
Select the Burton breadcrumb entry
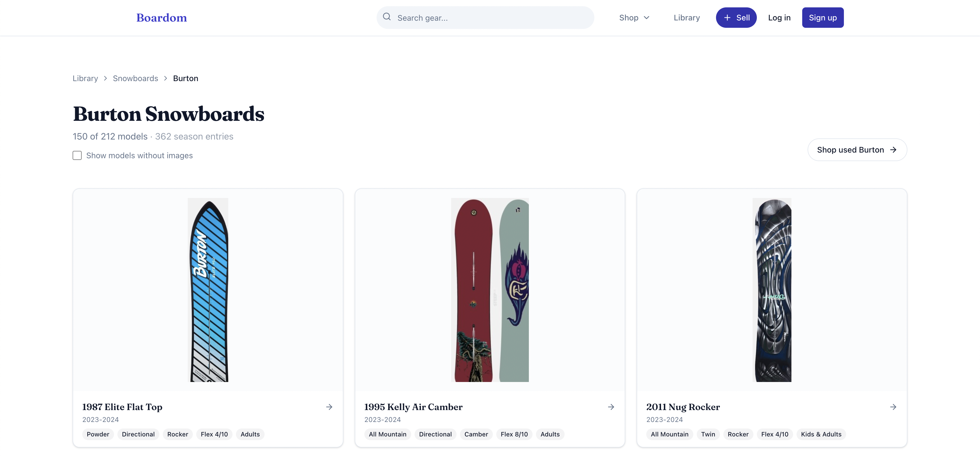tap(186, 78)
